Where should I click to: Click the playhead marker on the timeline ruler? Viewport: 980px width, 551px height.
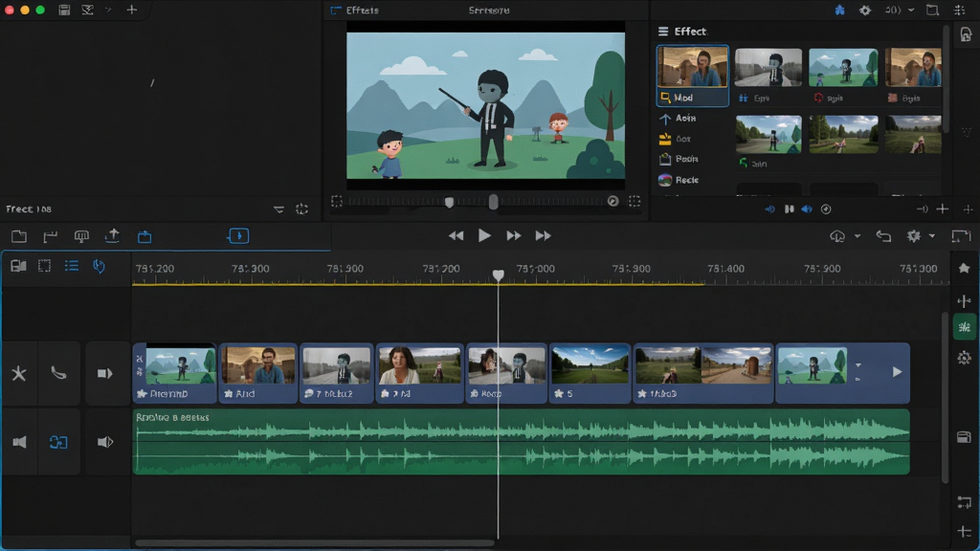point(498,275)
